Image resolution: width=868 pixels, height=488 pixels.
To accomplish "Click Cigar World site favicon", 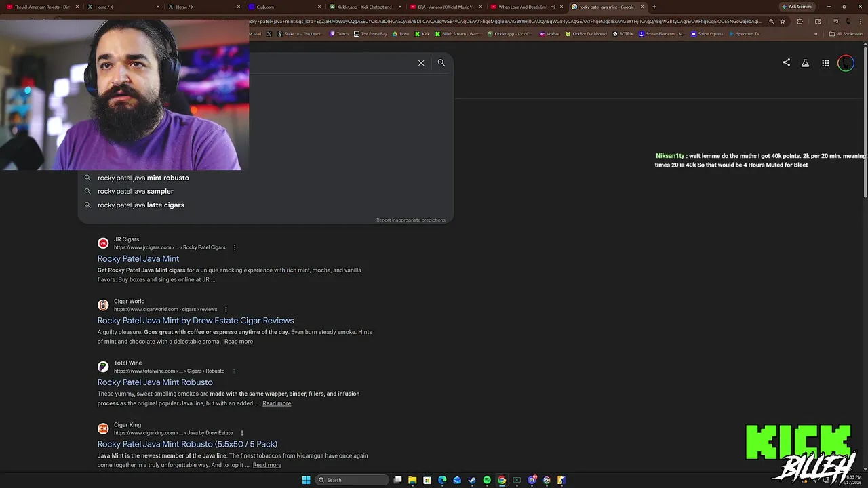I will tap(103, 305).
